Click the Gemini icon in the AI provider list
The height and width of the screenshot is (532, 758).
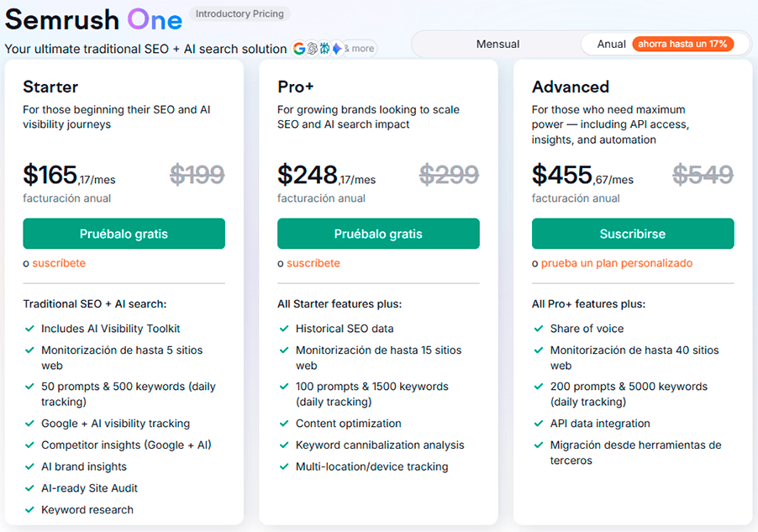[x=338, y=49]
